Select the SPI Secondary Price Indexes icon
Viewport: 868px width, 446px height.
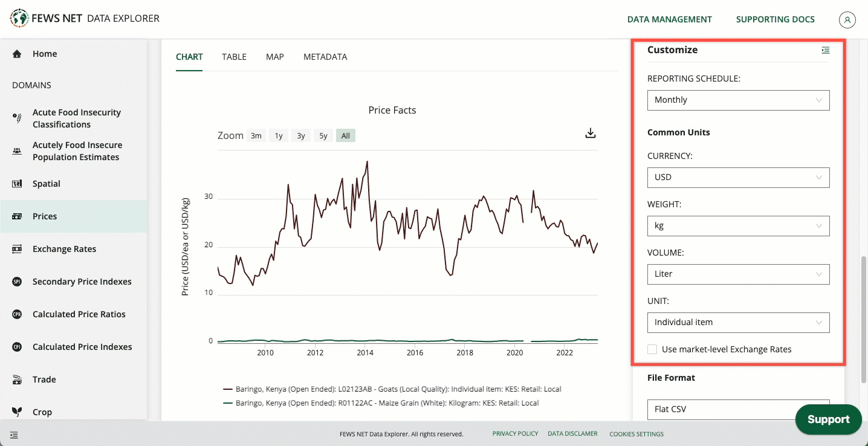16,282
